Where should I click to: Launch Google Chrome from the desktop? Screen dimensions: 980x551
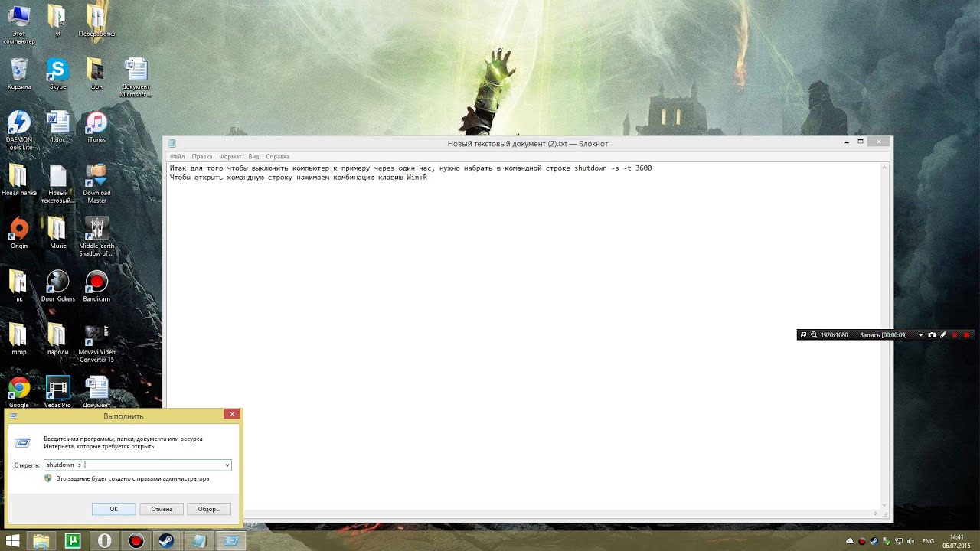click(19, 392)
